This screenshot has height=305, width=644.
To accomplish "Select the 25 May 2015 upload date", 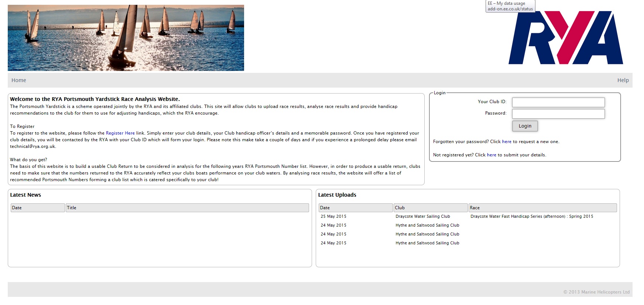I will pos(333,217).
